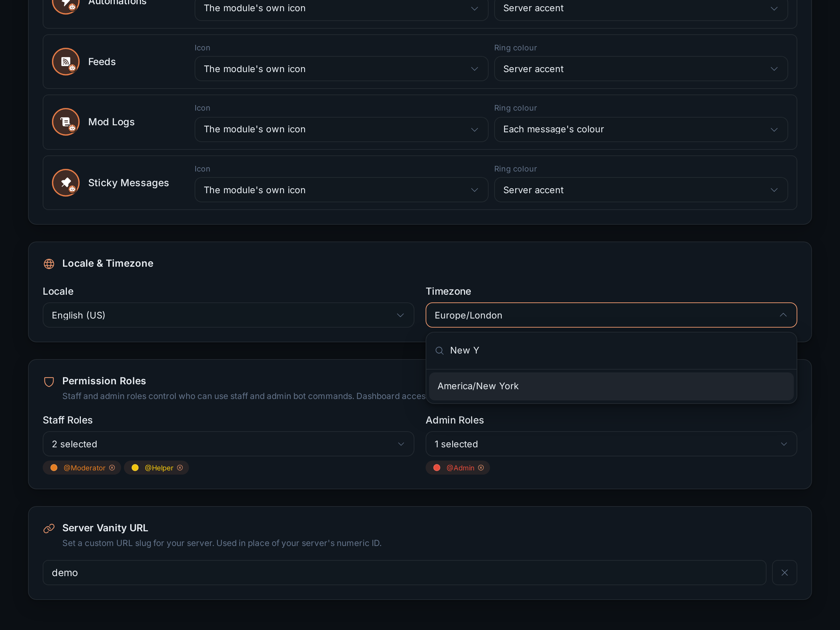Collapse the Europe/London timezone dropdown
840x630 pixels.
click(611, 315)
